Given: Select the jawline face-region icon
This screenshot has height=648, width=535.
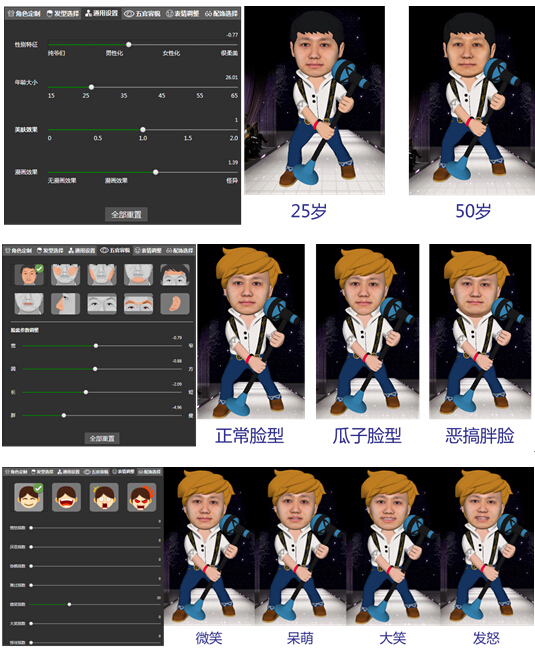Looking at the screenshot, I should [102, 275].
